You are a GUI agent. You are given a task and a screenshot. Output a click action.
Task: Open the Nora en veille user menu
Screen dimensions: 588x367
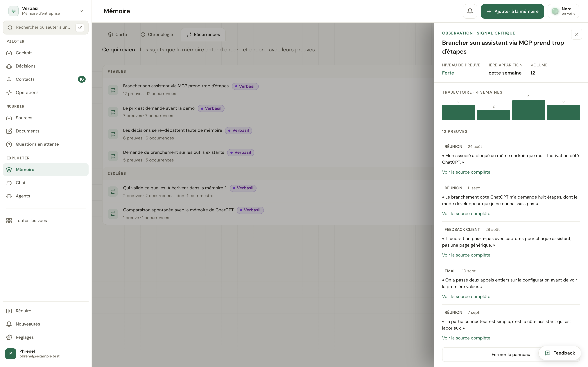tap(563, 11)
